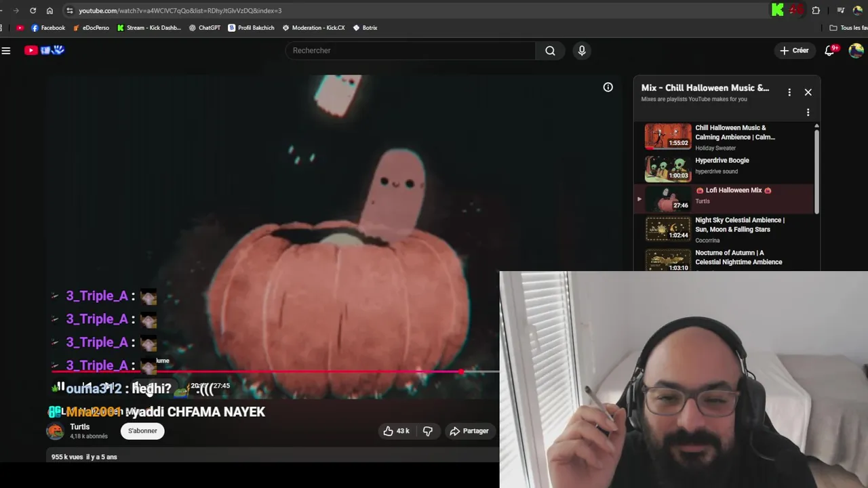
Task: Play Night Sky Celestial Ambience video
Action: pos(724,230)
